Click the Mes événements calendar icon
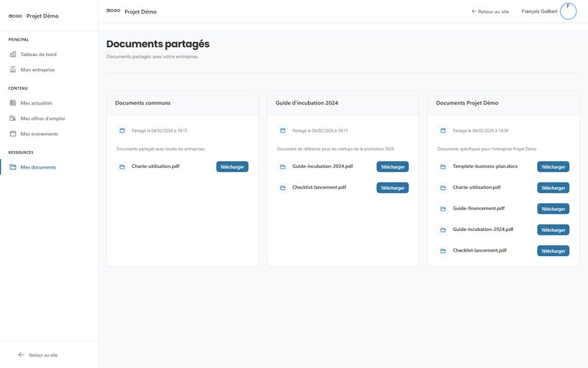The image size is (588, 368). point(12,134)
